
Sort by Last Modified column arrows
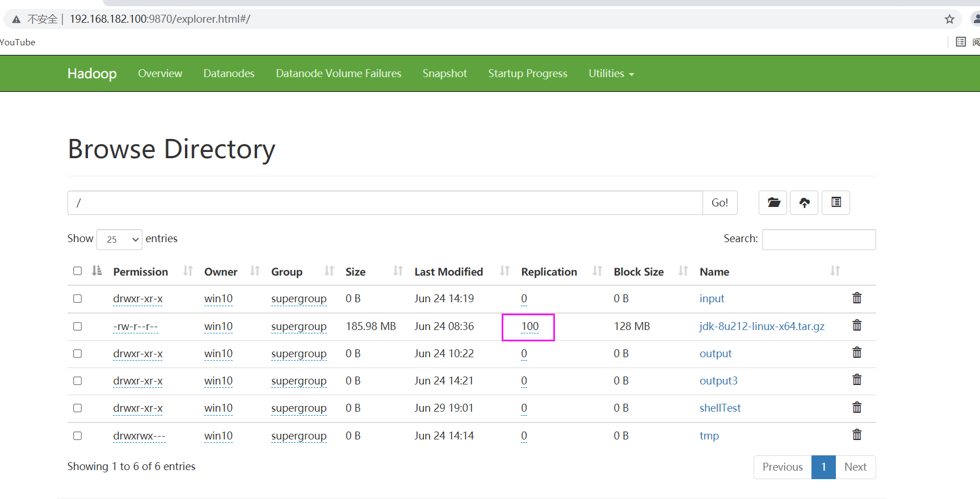click(504, 271)
